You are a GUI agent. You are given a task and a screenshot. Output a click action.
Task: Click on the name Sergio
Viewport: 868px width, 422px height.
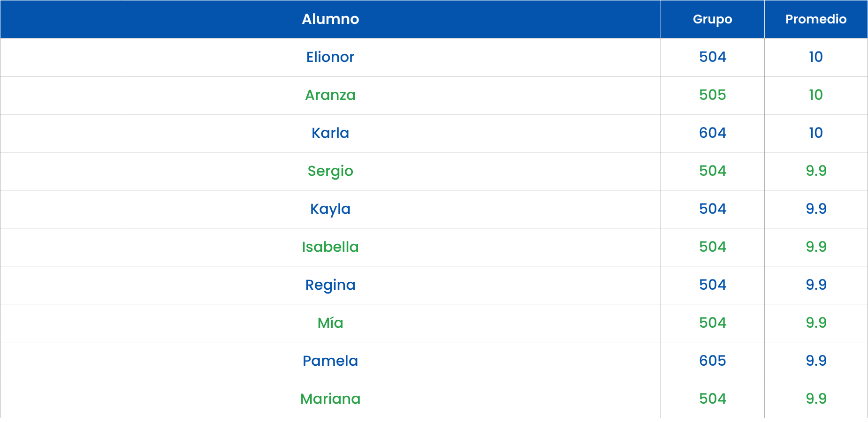pos(330,171)
